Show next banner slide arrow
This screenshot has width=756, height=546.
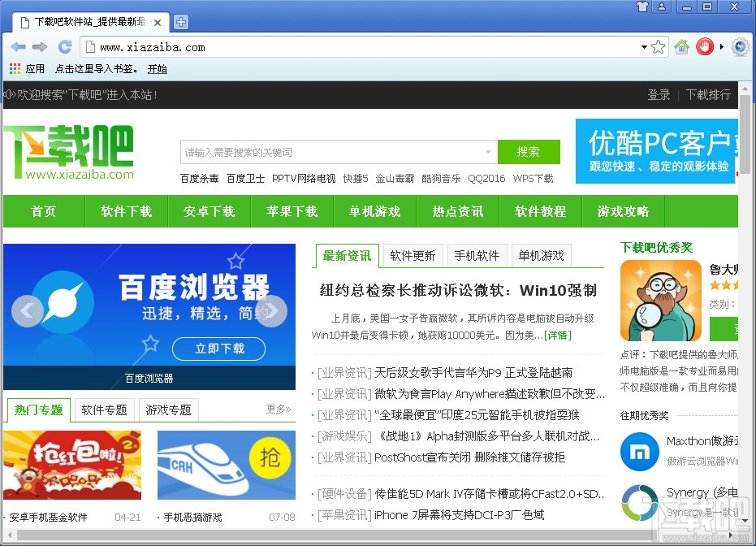click(x=271, y=311)
